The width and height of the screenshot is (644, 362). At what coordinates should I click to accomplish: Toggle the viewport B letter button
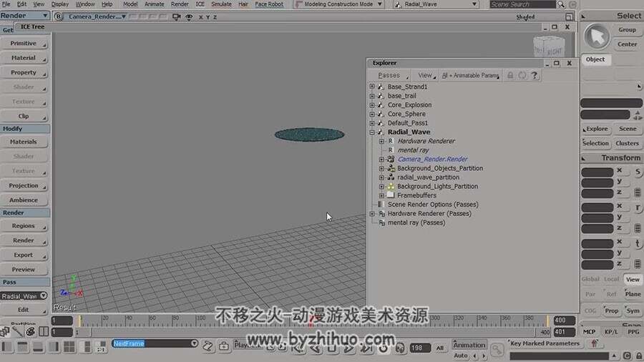pos(59,17)
